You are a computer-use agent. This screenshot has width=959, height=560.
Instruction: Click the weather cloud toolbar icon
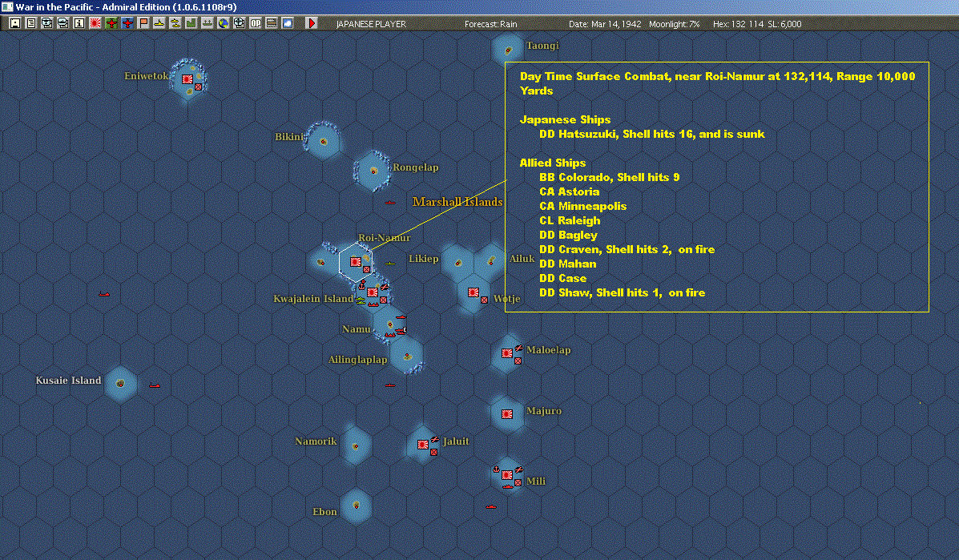(x=288, y=23)
